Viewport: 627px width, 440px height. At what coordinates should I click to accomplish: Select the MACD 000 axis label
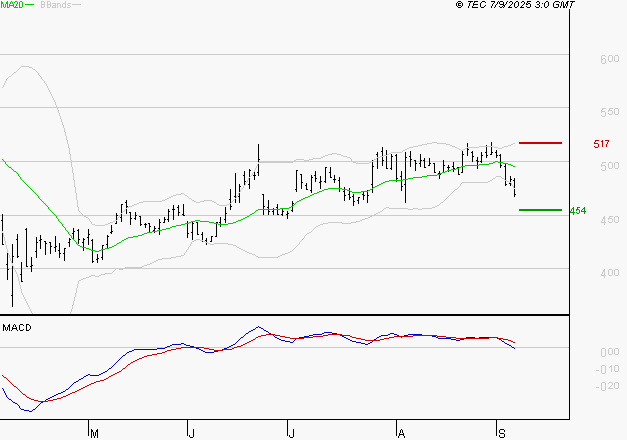[x=609, y=352]
